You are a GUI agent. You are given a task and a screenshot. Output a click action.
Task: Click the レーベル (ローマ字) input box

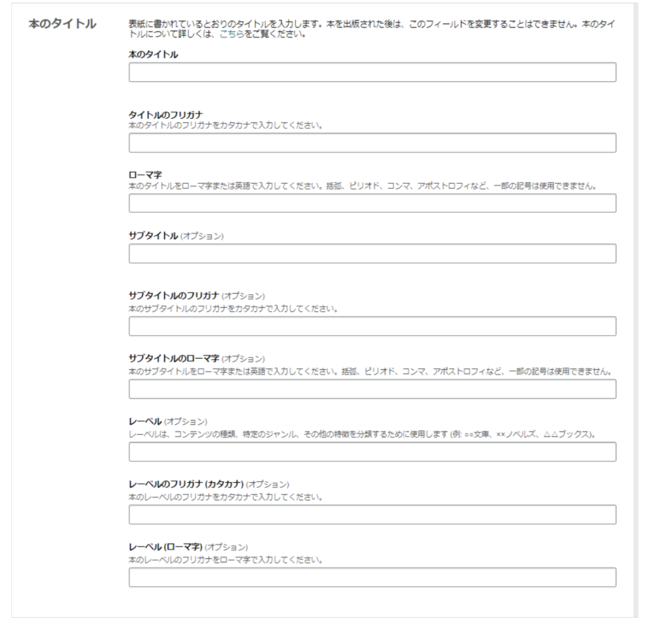pyautogui.click(x=372, y=577)
